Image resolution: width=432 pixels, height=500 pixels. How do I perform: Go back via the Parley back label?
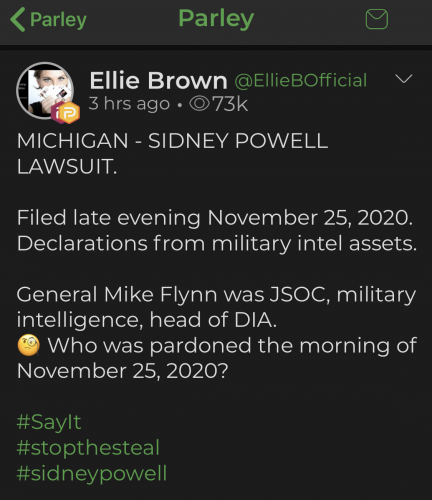pyautogui.click(x=58, y=20)
